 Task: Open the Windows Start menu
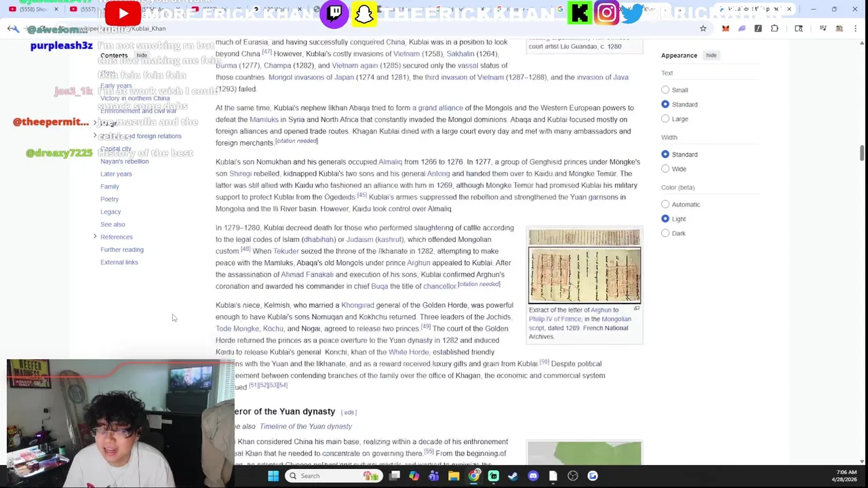(273, 476)
